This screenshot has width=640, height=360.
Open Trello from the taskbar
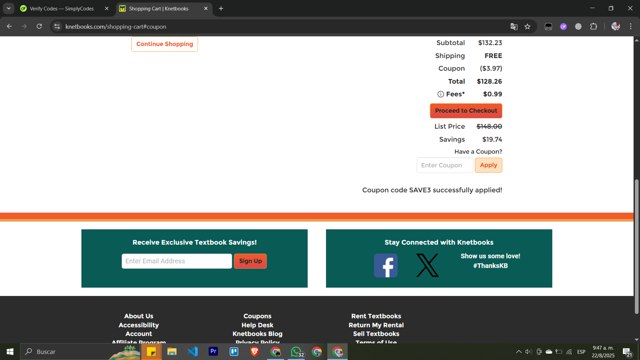coord(234,351)
